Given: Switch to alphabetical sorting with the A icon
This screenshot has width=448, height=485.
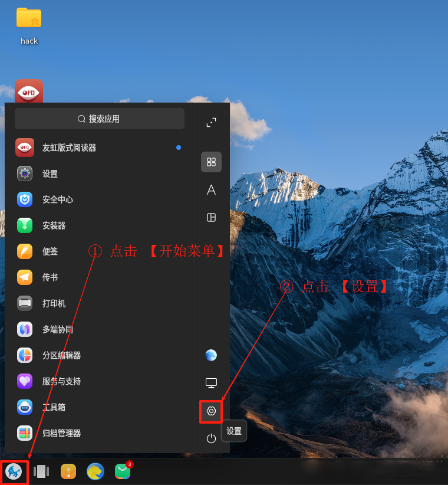Looking at the screenshot, I should tap(211, 189).
